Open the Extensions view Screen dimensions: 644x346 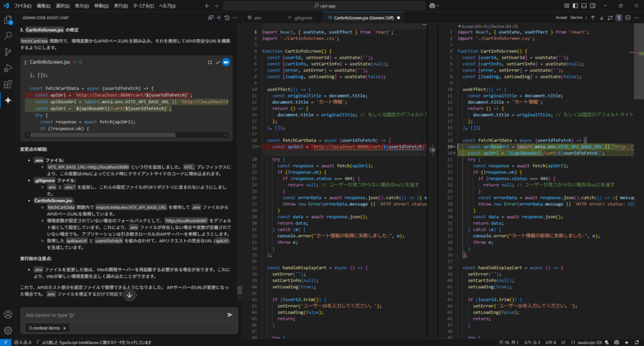pos(8,84)
